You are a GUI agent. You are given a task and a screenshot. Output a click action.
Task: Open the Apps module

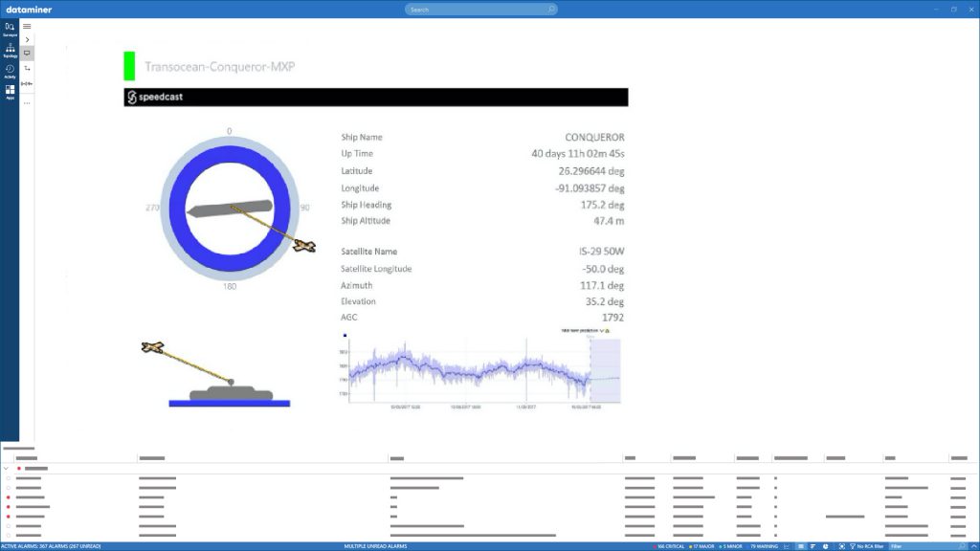pyautogui.click(x=10, y=93)
